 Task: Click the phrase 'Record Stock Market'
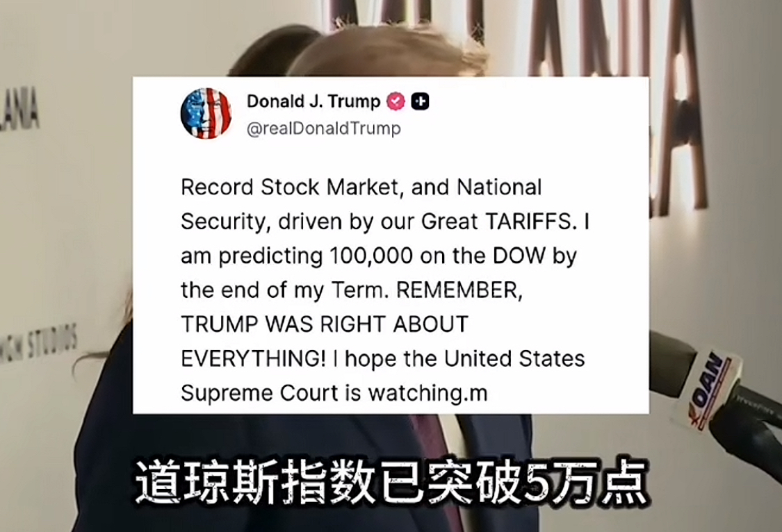[290, 188]
